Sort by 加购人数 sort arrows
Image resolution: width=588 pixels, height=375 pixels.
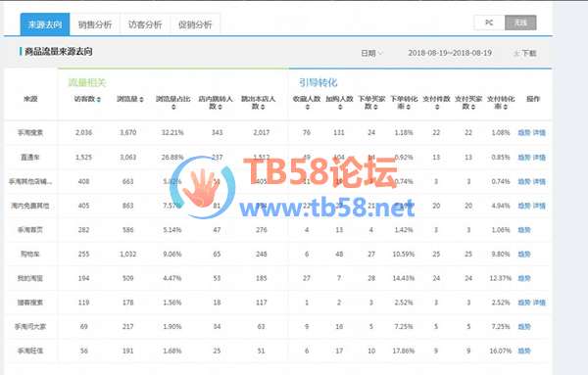[x=340, y=107]
